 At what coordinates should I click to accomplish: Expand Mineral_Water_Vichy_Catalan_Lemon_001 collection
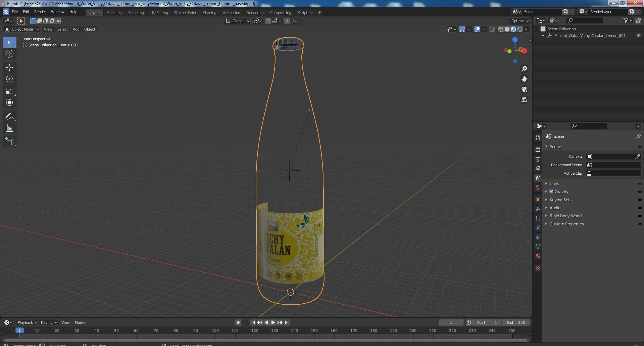click(x=543, y=35)
